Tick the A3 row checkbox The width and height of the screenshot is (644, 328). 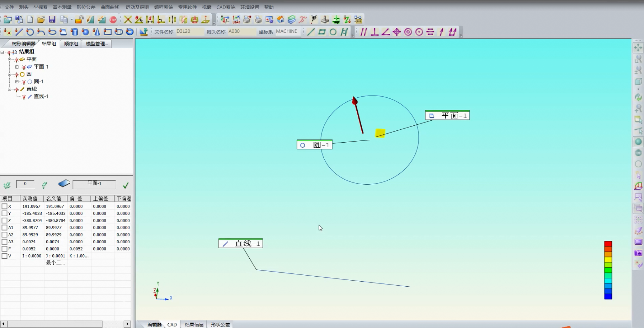click(x=4, y=241)
